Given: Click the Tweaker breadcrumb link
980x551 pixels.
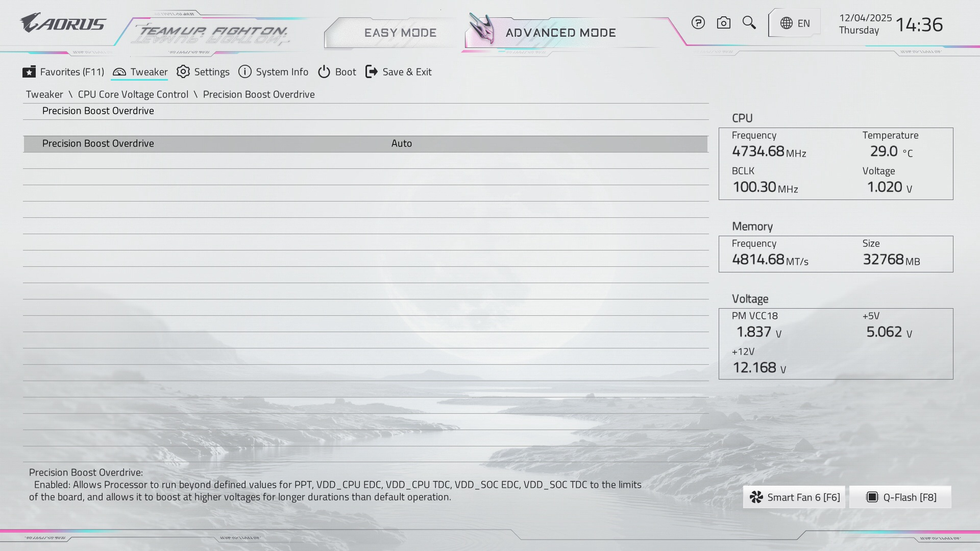Looking at the screenshot, I should (44, 94).
